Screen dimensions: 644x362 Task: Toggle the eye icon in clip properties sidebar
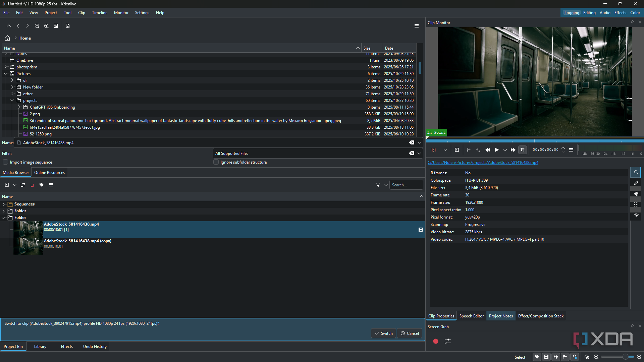[636, 215]
